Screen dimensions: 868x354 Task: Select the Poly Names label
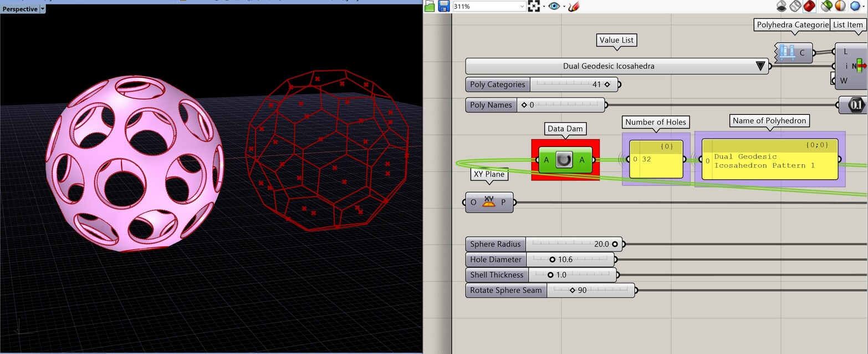pyautogui.click(x=491, y=105)
